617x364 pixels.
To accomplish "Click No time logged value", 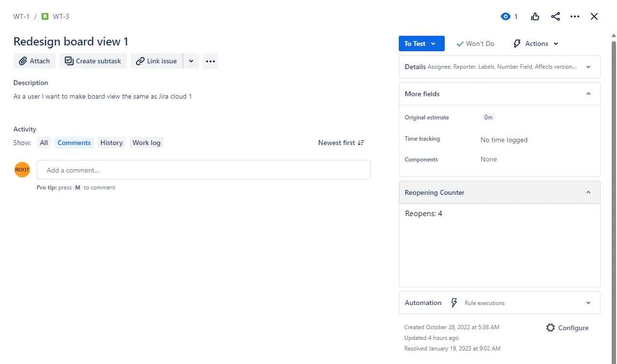I will click(x=504, y=140).
